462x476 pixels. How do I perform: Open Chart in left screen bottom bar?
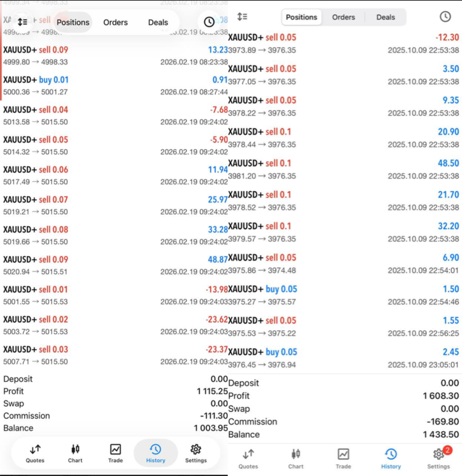coord(75,453)
